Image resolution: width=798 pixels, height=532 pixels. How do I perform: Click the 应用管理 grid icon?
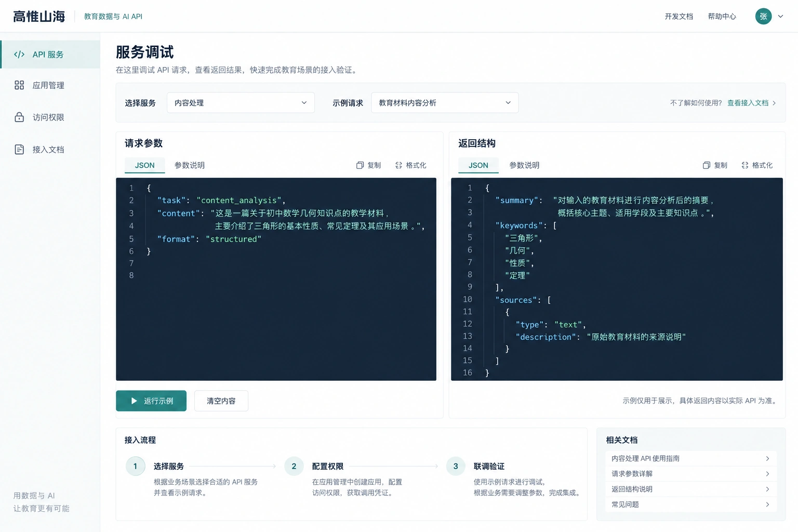pos(19,85)
